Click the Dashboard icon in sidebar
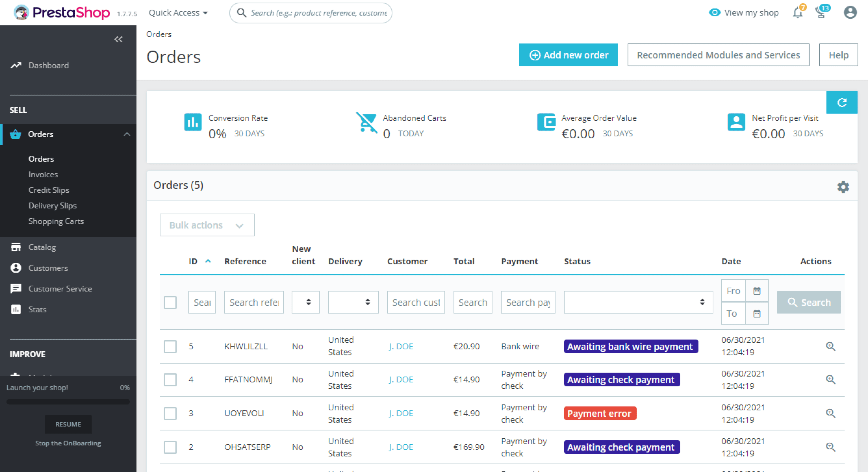Screen dimensions: 868x472 (x=16, y=65)
